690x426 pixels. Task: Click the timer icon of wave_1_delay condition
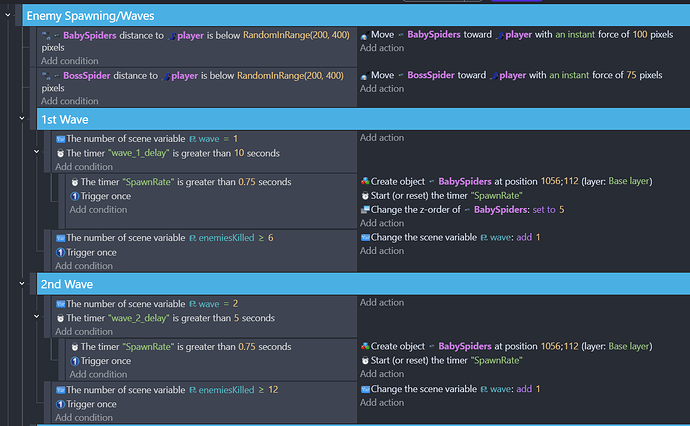[x=61, y=154]
